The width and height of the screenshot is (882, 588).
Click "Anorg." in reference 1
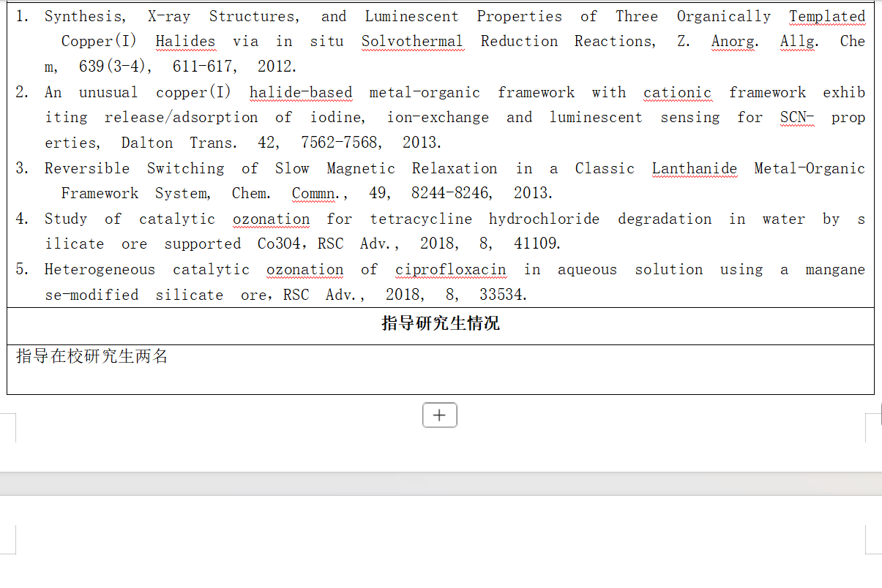(735, 42)
